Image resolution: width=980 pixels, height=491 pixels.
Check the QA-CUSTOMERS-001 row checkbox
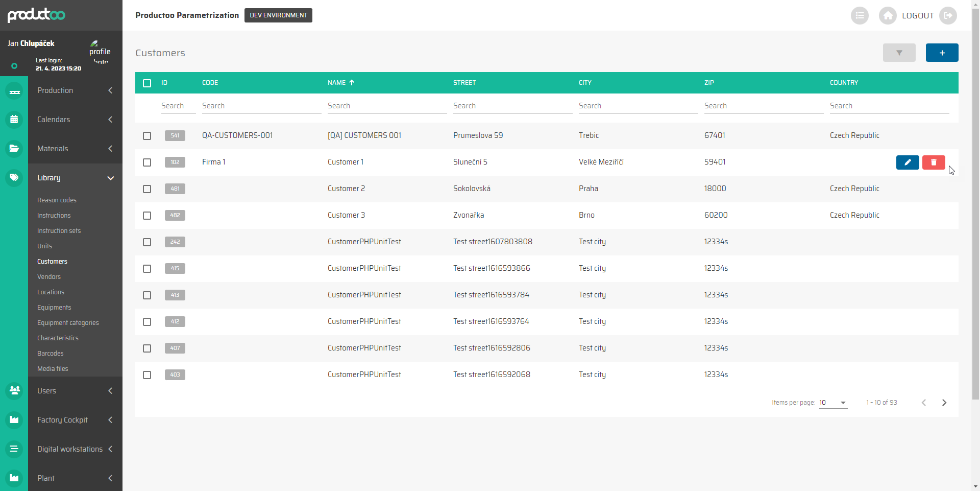[x=147, y=136]
